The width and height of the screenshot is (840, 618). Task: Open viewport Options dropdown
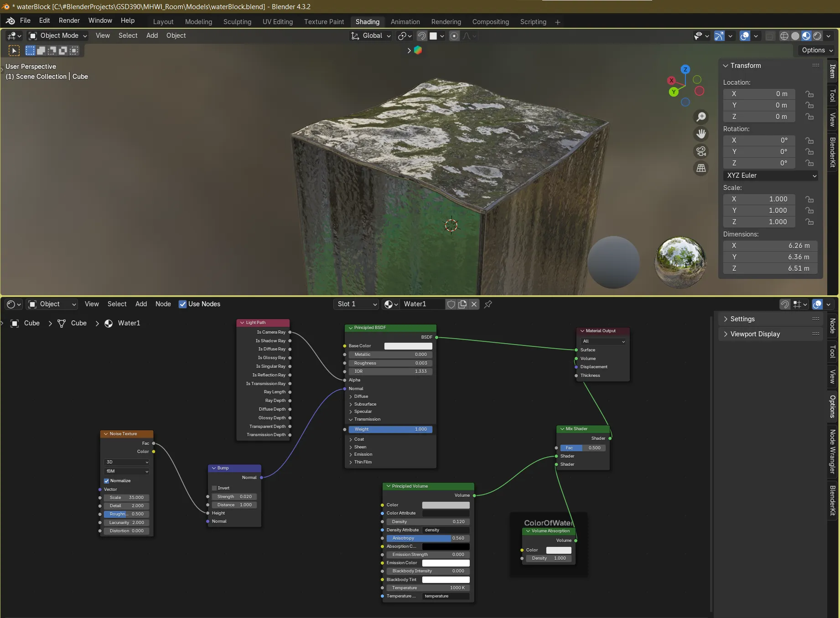(x=817, y=50)
